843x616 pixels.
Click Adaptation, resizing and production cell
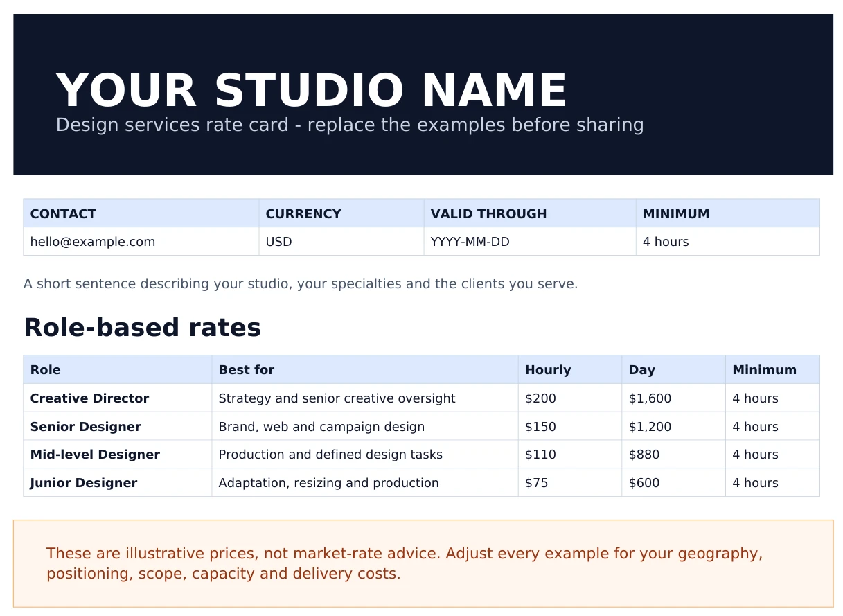click(x=365, y=483)
